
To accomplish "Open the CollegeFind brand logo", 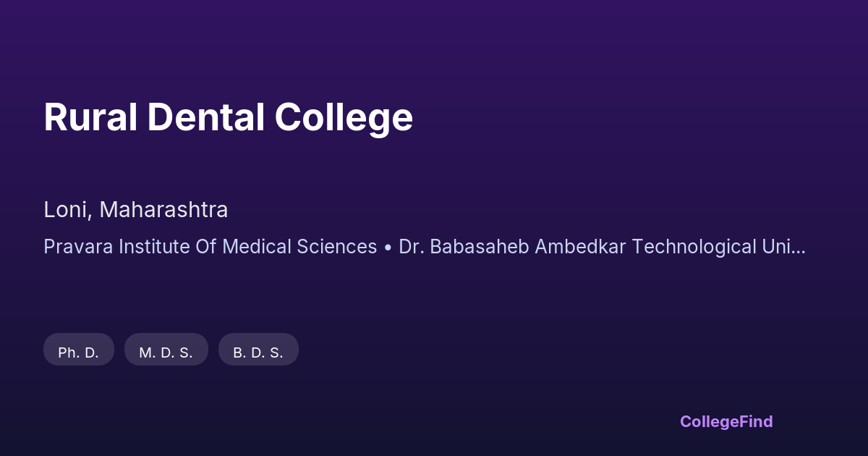I will point(726,421).
